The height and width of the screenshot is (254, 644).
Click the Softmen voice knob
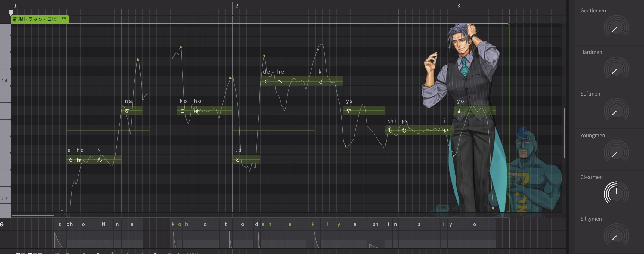[616, 111]
